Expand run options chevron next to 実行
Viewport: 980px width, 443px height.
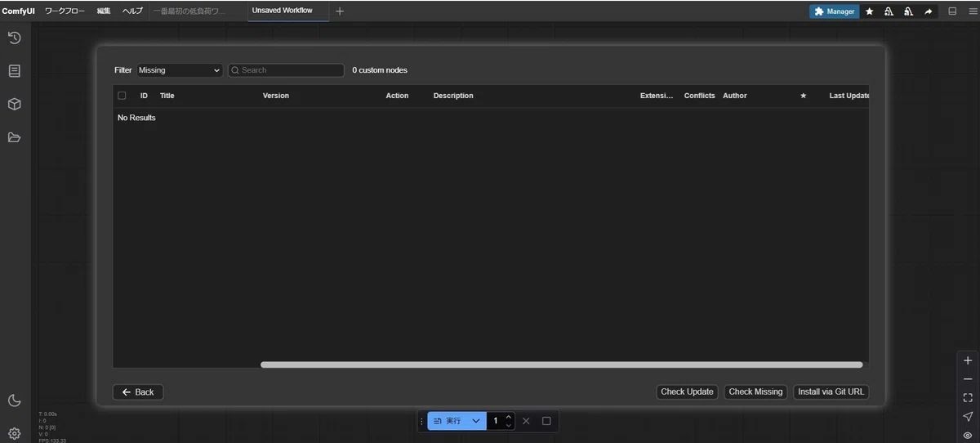[476, 421]
